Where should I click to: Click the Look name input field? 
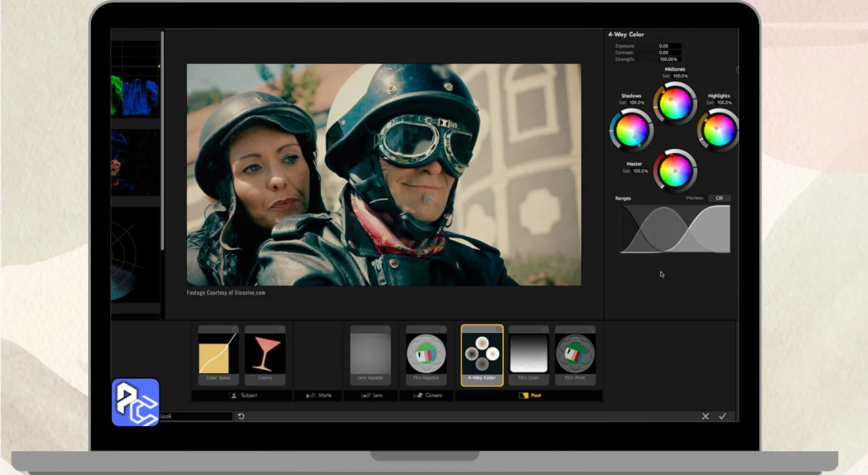[x=195, y=416]
